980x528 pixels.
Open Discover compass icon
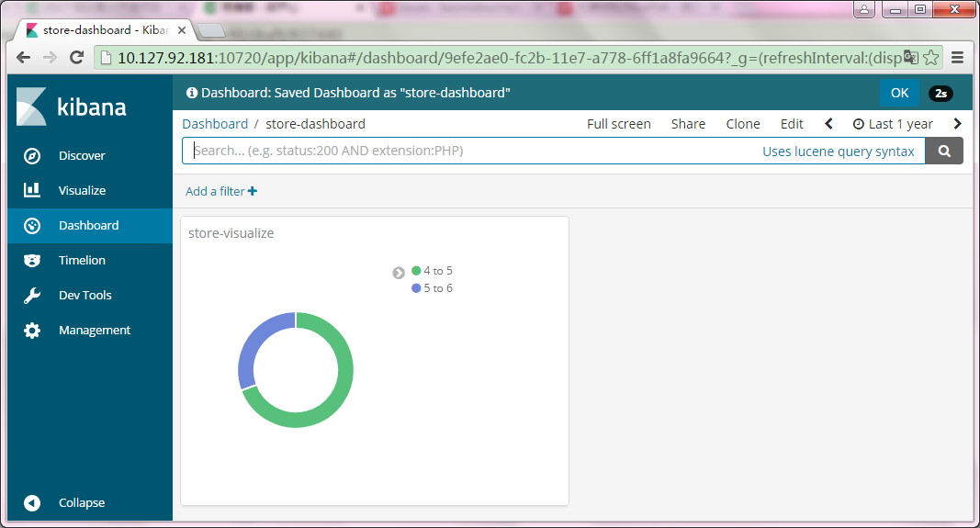(x=32, y=155)
